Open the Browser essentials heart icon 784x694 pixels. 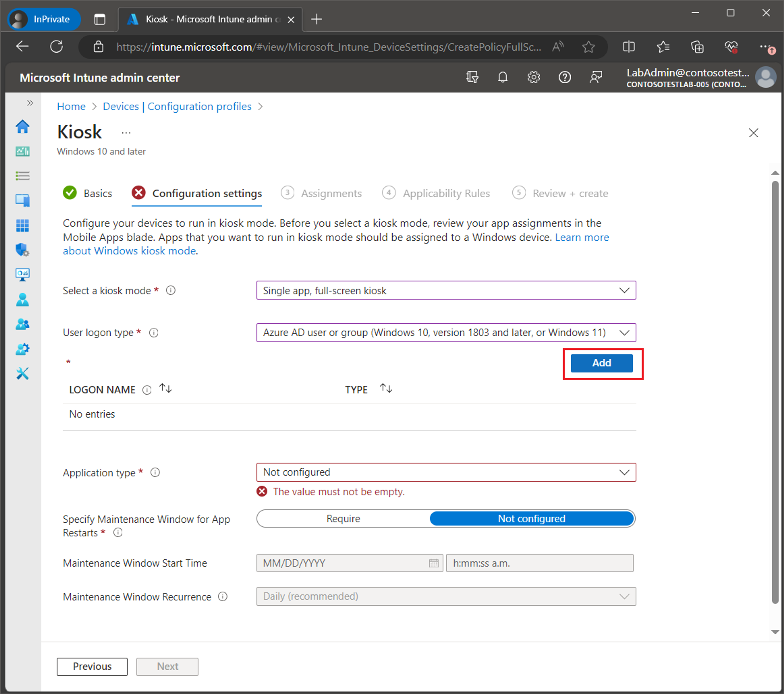click(731, 47)
